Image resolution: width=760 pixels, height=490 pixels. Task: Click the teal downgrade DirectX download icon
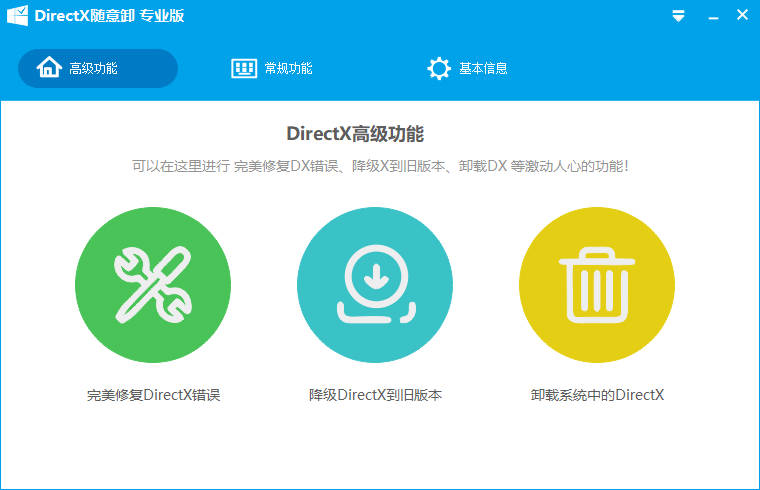(x=375, y=285)
